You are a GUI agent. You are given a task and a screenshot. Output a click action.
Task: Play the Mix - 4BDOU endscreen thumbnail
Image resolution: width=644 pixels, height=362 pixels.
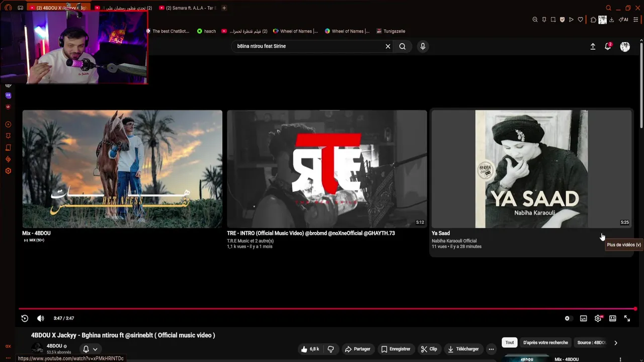click(x=122, y=169)
